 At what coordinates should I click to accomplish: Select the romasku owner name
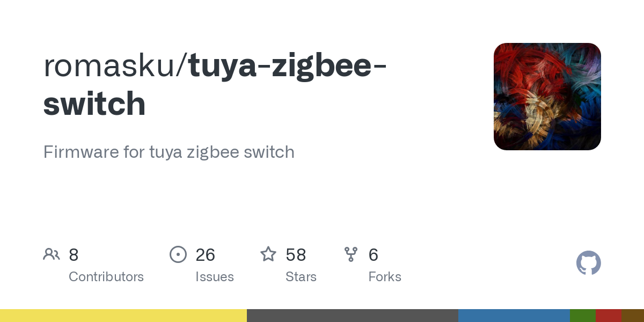coord(111,66)
